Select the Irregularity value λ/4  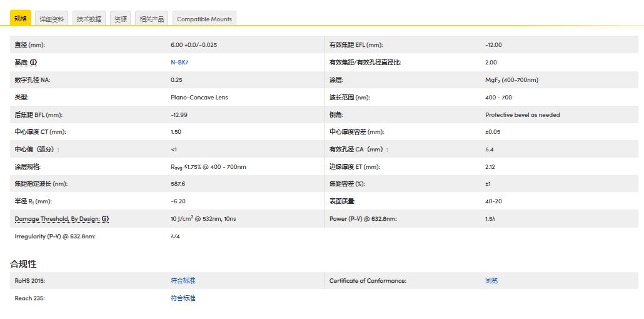pyautogui.click(x=175, y=236)
